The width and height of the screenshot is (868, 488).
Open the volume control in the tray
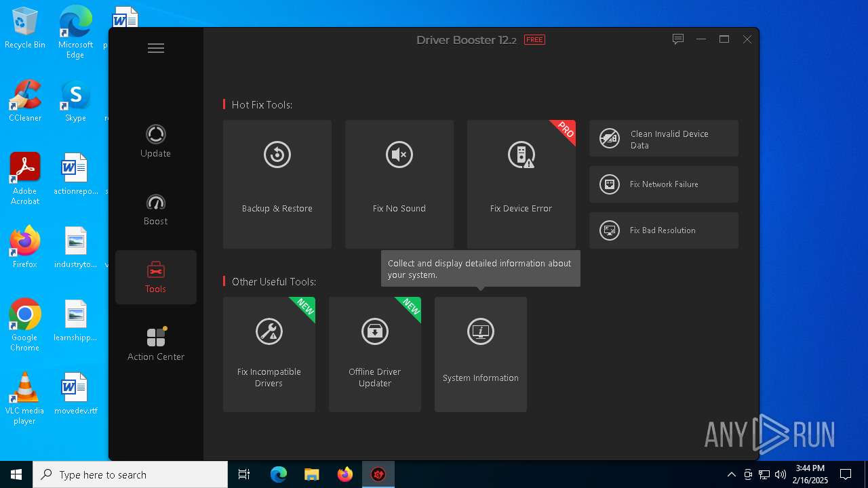coord(781,474)
